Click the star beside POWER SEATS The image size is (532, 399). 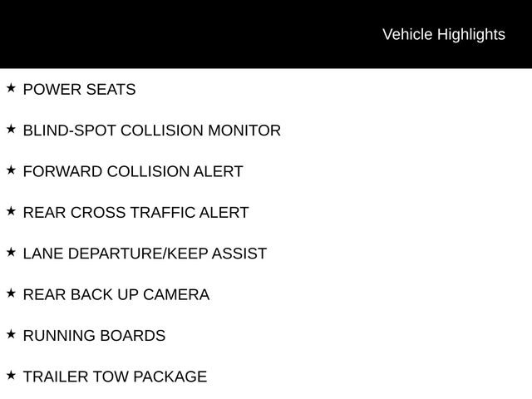[11, 87]
